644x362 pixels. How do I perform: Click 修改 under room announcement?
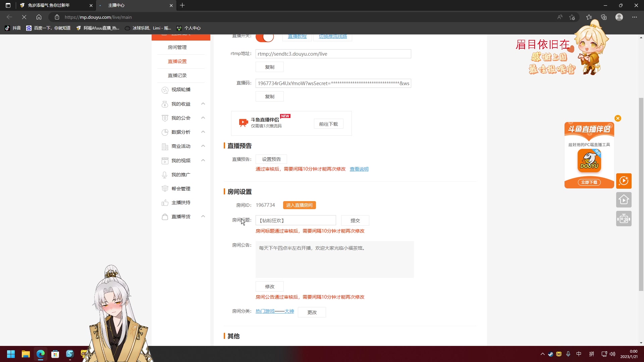(x=269, y=287)
